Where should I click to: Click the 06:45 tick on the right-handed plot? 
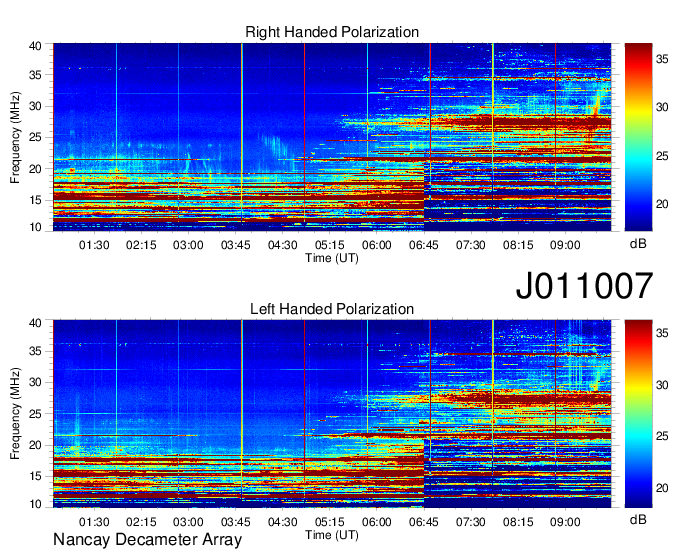[424, 245]
